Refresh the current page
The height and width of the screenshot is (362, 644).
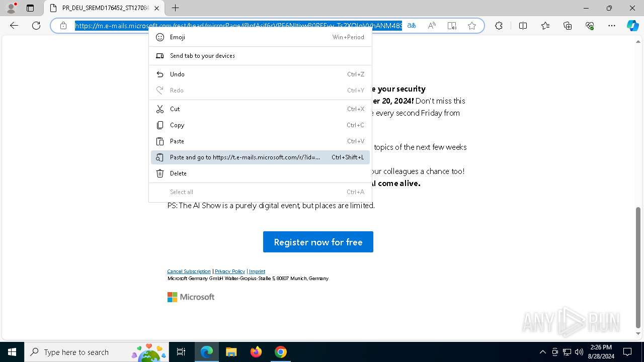point(36,26)
